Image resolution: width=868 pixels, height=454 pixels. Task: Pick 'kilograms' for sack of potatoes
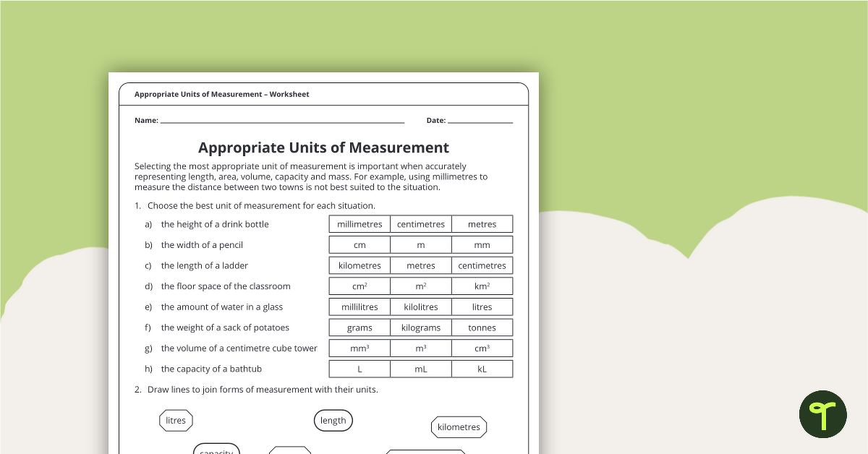(421, 327)
